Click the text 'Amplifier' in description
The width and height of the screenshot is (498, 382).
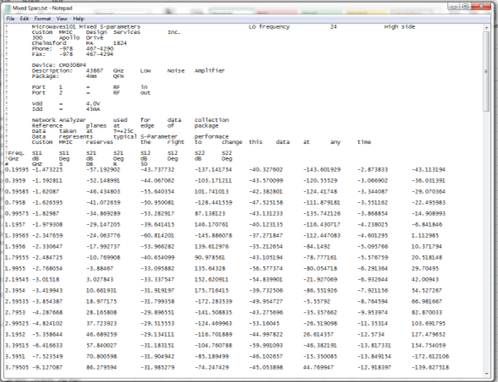tap(210, 71)
